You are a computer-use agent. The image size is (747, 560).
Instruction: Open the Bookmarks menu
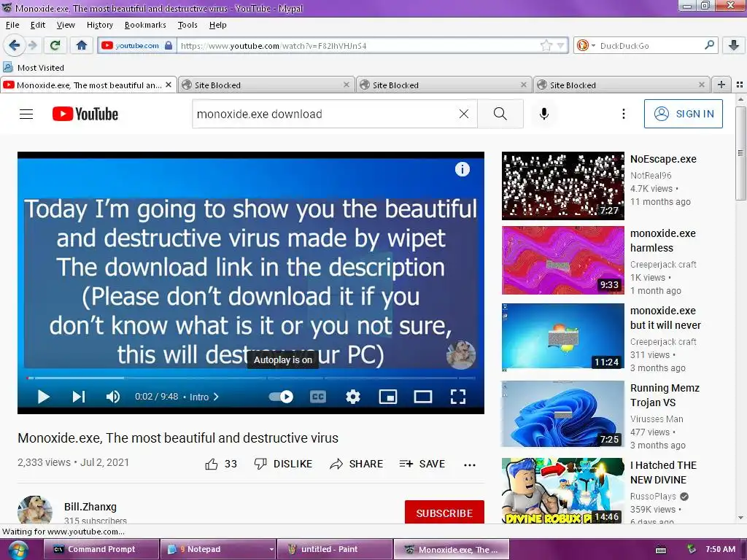(x=145, y=25)
